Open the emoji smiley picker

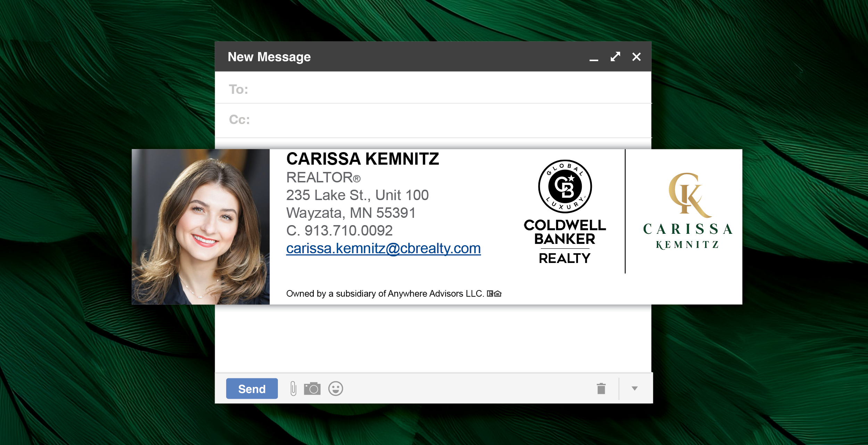pyautogui.click(x=336, y=388)
